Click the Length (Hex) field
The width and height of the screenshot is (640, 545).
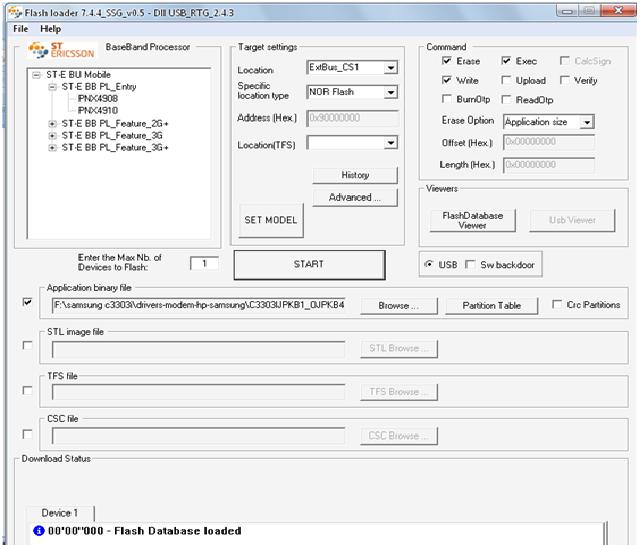click(549, 165)
